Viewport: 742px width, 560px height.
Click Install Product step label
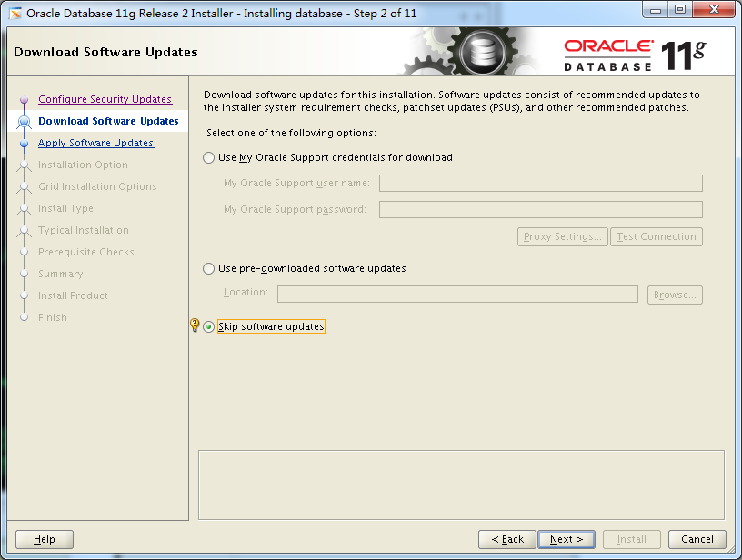click(73, 295)
